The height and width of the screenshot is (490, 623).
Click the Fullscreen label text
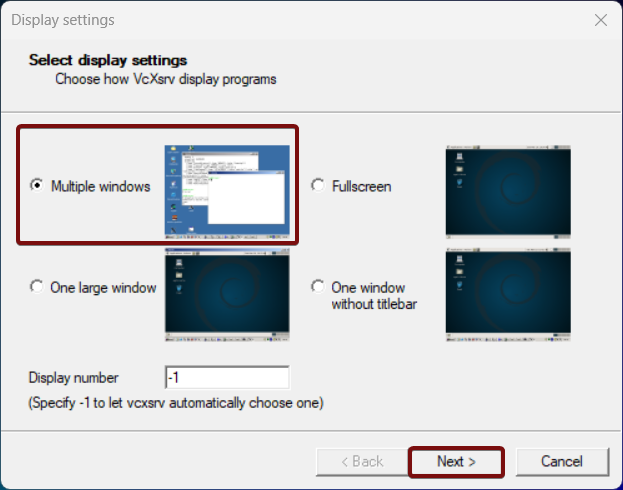[362, 186]
